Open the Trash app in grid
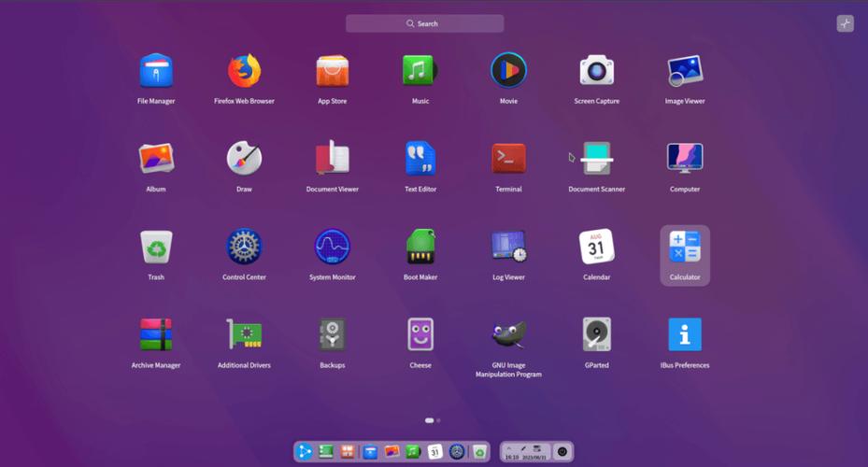This screenshot has width=868, height=467. tap(156, 247)
